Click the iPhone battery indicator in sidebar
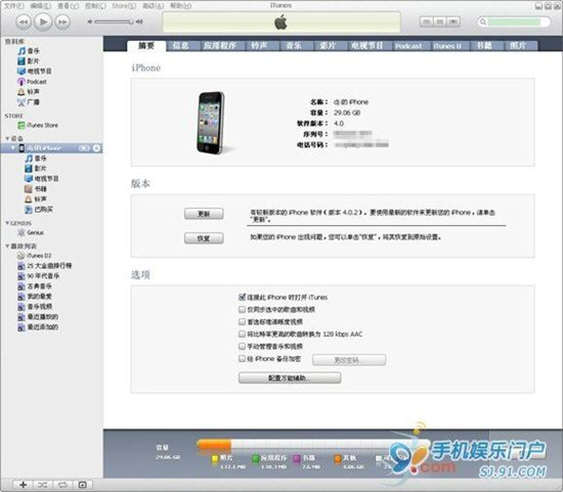This screenshot has width=563, height=492. click(84, 148)
